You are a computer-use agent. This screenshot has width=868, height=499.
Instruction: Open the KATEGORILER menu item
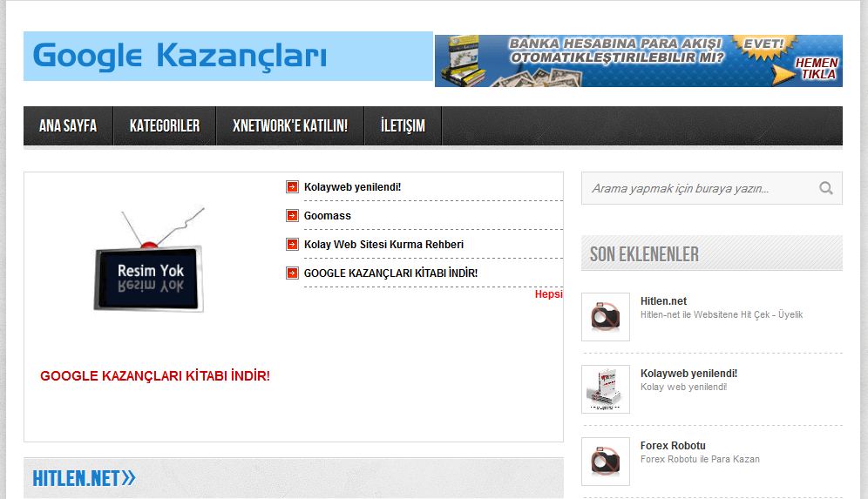165,125
